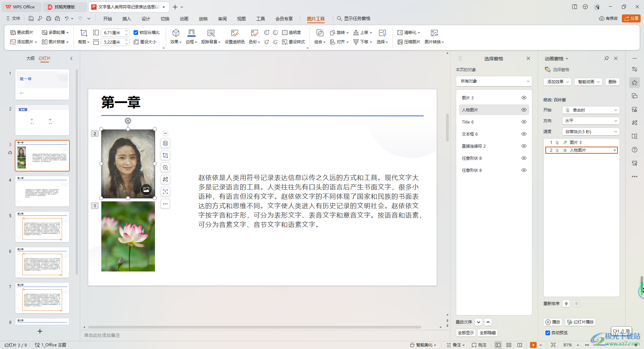Viewport: 644px width, 349px height.
Task: Click the notes area placeholder
Action: [102, 335]
